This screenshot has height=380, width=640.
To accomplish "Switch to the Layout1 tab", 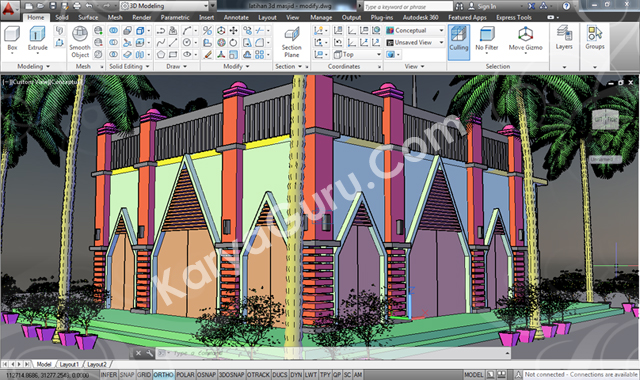I will click(69, 364).
